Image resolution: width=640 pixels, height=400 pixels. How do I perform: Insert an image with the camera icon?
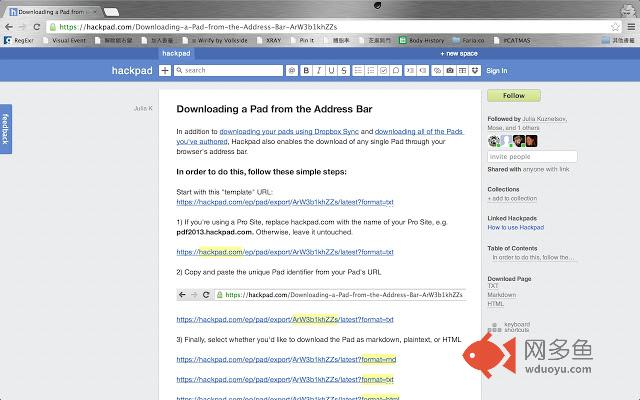tap(450, 71)
